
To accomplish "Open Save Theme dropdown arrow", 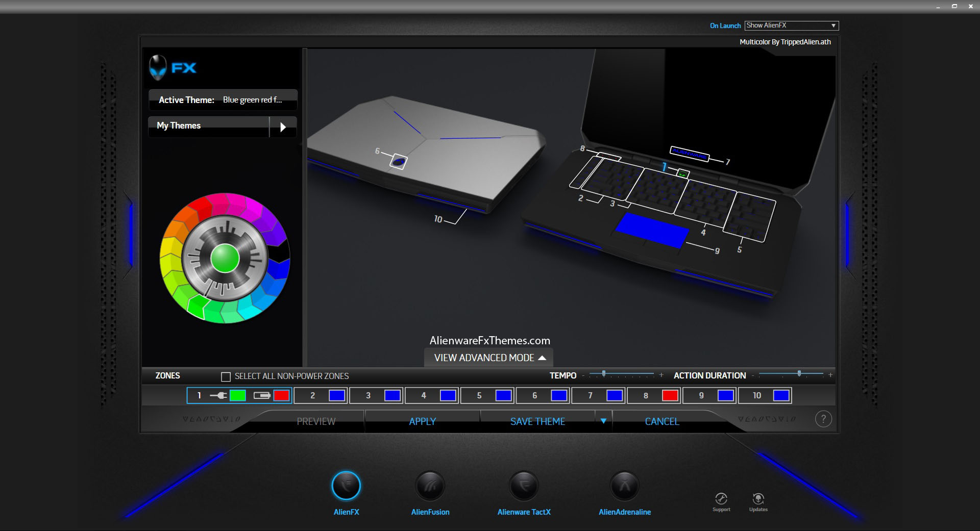I will [x=603, y=421].
